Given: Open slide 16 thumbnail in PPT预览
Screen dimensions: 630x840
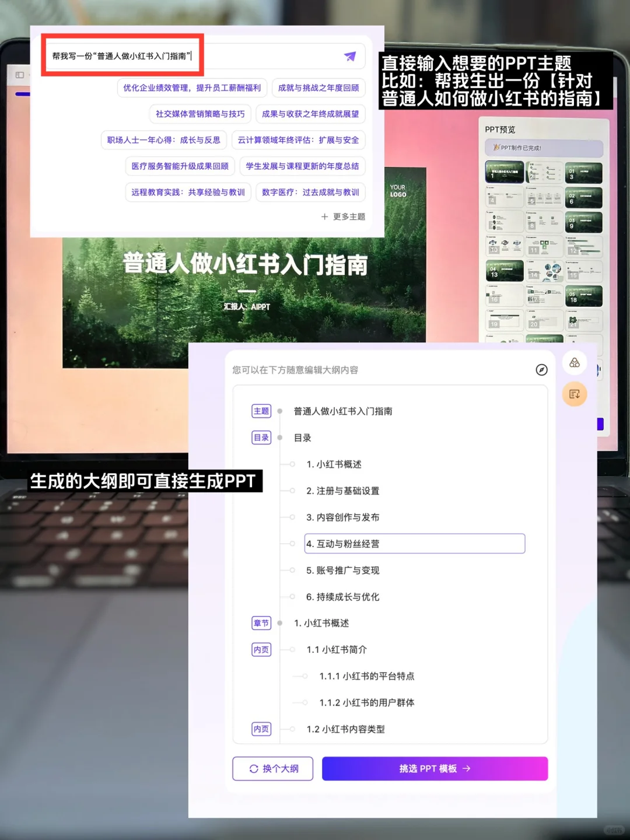Looking at the screenshot, I should click(504, 296).
